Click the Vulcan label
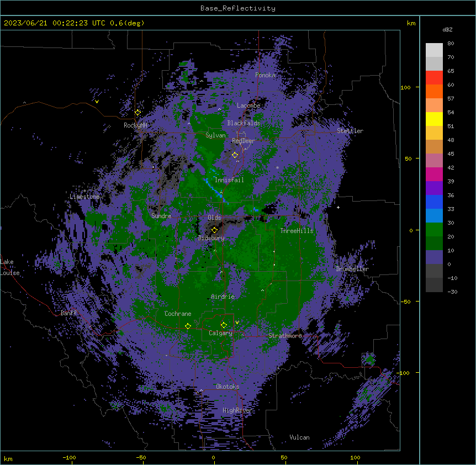The width and height of the screenshot is (476, 465). [x=299, y=437]
